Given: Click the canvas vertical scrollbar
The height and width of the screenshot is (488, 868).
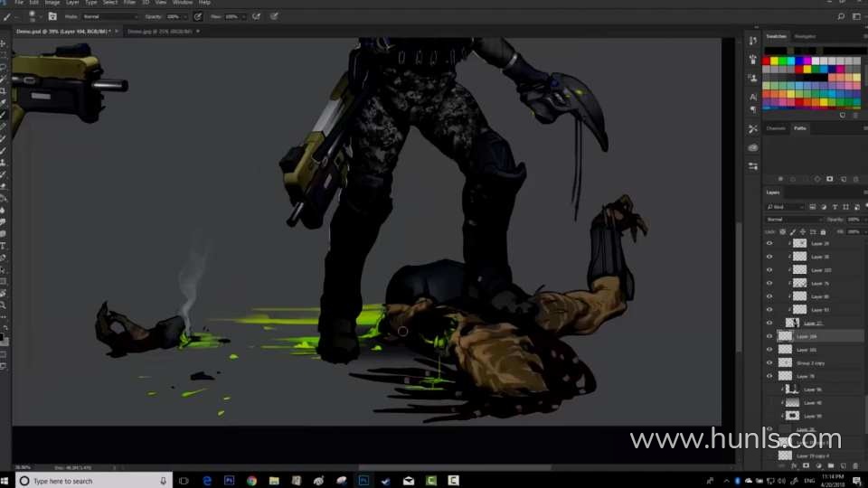Looking at the screenshot, I should click(738, 286).
